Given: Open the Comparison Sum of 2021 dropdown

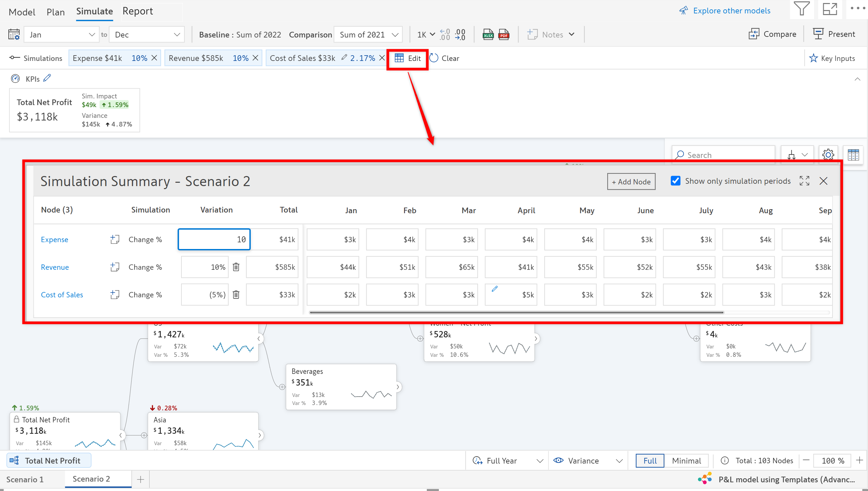Looking at the screenshot, I should [x=368, y=34].
